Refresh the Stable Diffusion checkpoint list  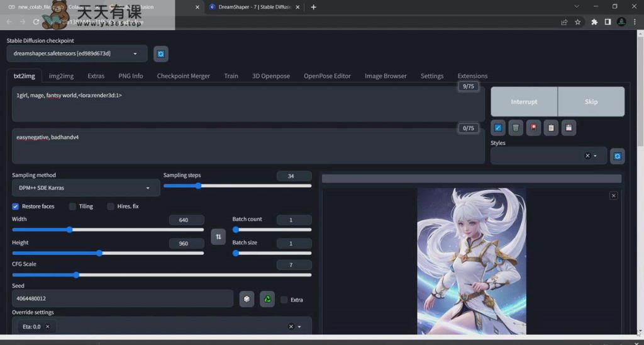click(160, 54)
